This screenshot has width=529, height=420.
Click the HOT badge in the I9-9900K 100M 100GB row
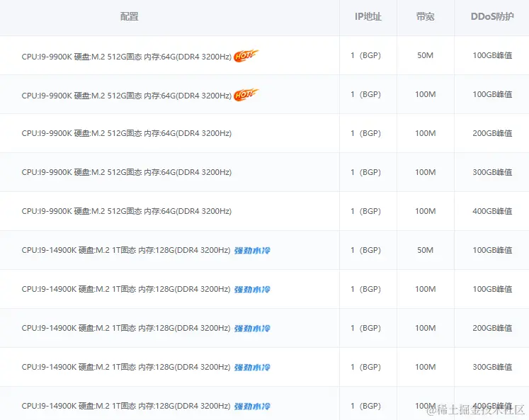[x=246, y=95]
